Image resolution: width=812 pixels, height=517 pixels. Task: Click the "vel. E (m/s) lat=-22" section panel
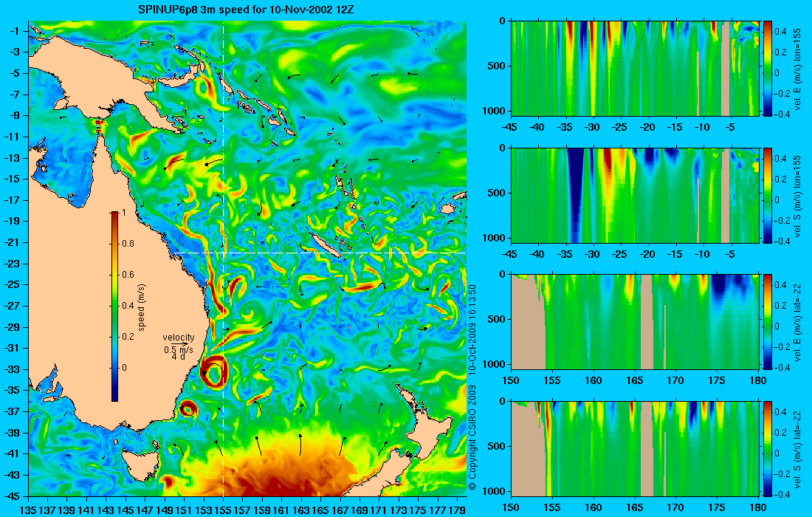tap(635, 322)
